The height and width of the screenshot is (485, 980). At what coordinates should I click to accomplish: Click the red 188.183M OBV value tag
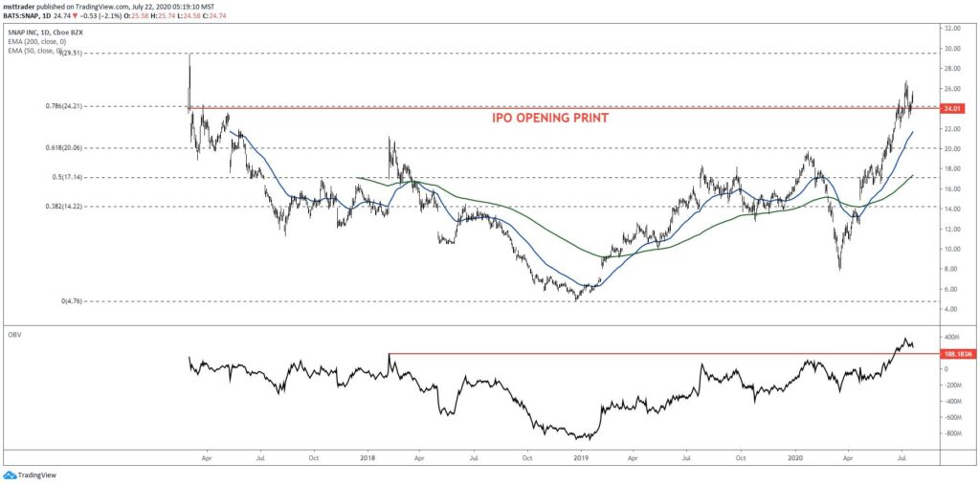[x=957, y=353]
